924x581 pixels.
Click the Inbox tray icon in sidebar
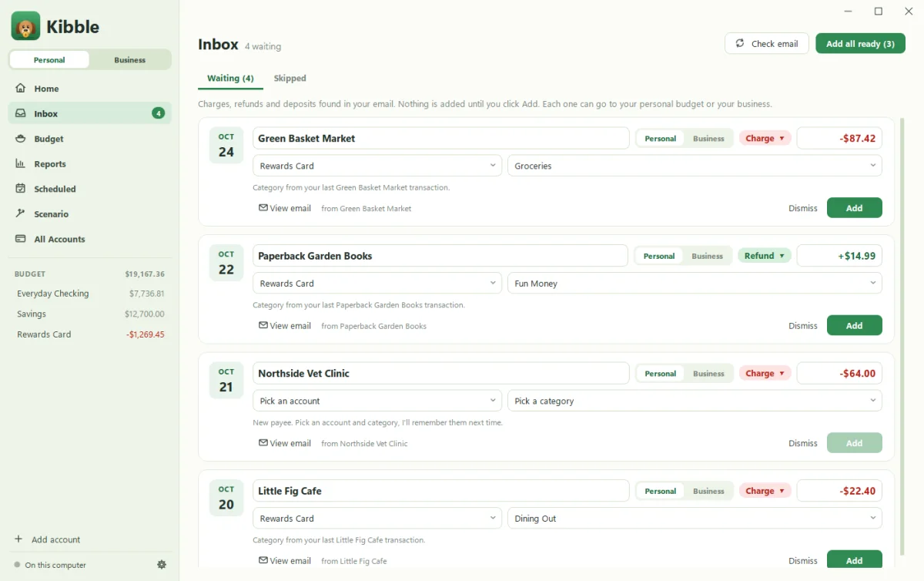pyautogui.click(x=21, y=113)
